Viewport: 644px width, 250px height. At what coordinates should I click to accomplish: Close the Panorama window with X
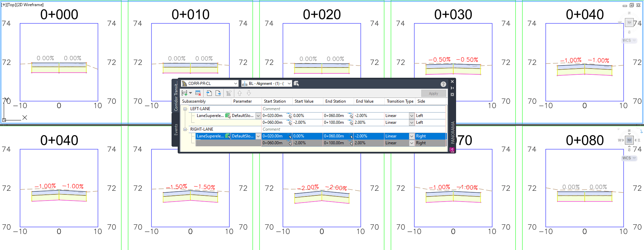(x=452, y=82)
